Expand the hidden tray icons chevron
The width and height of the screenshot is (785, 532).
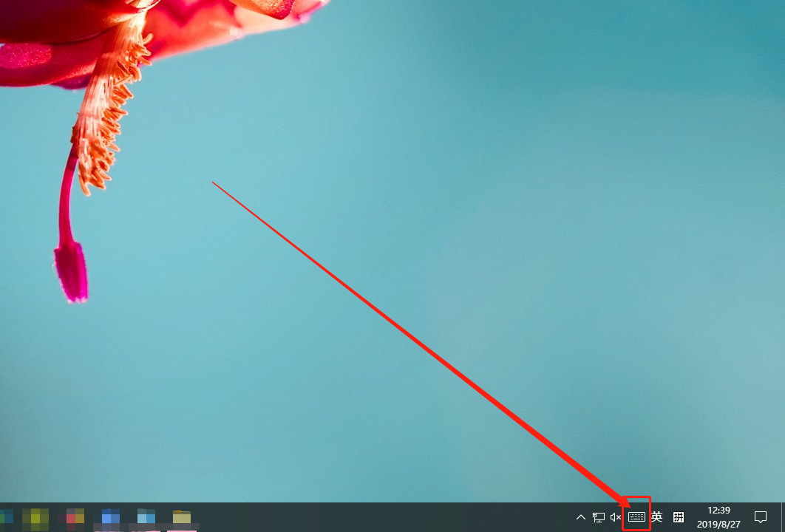click(580, 517)
